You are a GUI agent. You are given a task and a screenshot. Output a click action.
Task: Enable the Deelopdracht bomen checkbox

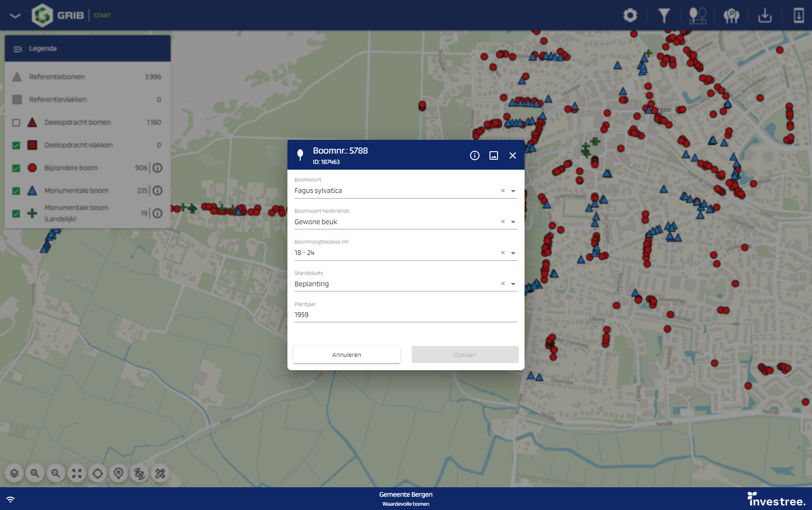pyautogui.click(x=17, y=122)
